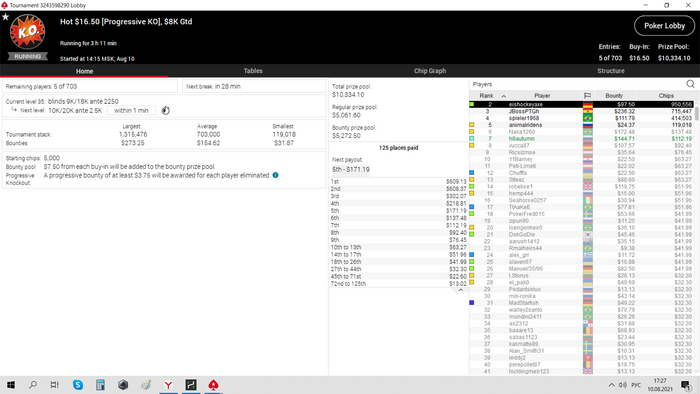Open Calculator from the taskbar

[x=100, y=385]
